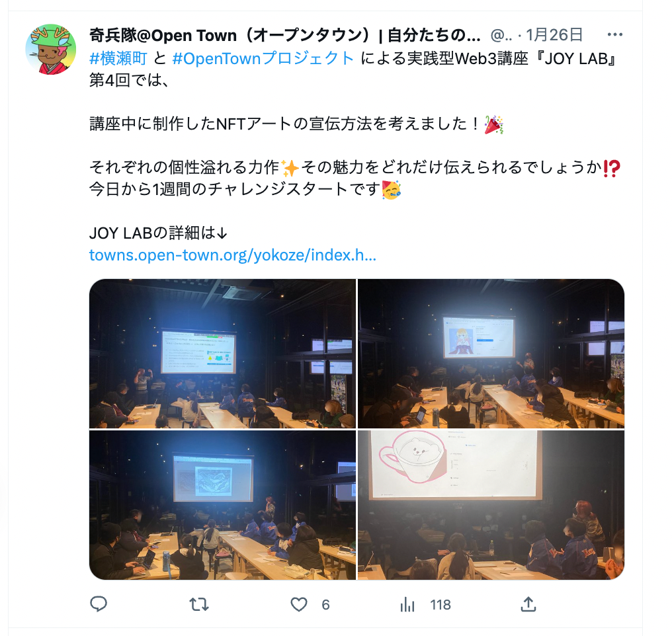Image resolution: width=672 pixels, height=636 pixels.
Task: Click the tweet text about NFTアート
Action: coord(296,124)
